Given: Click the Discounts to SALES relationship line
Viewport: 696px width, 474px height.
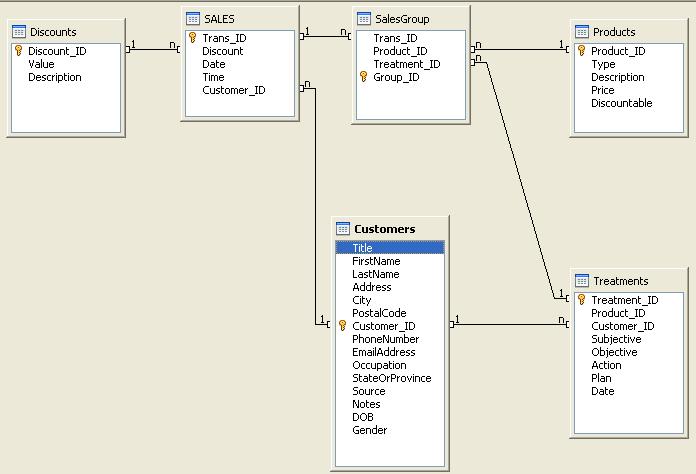Looking at the screenshot, I should (x=153, y=49).
